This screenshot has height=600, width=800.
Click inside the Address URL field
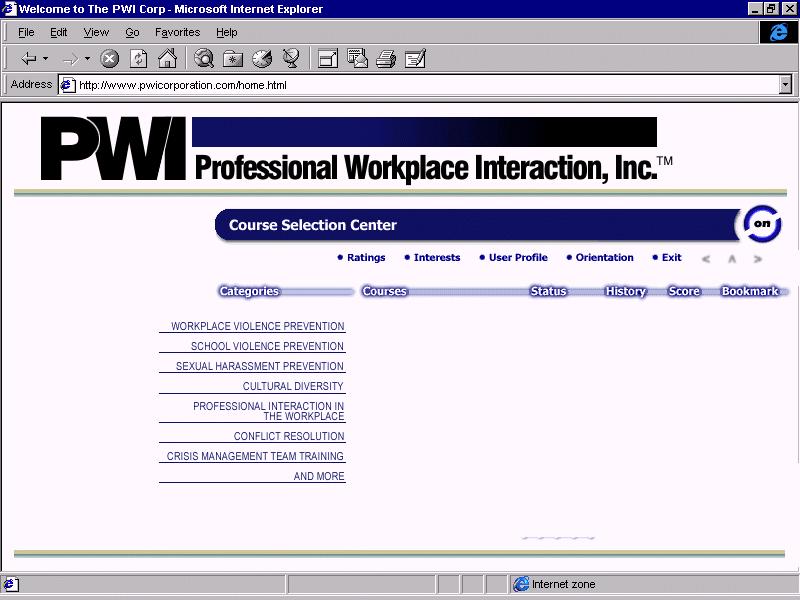(x=400, y=85)
